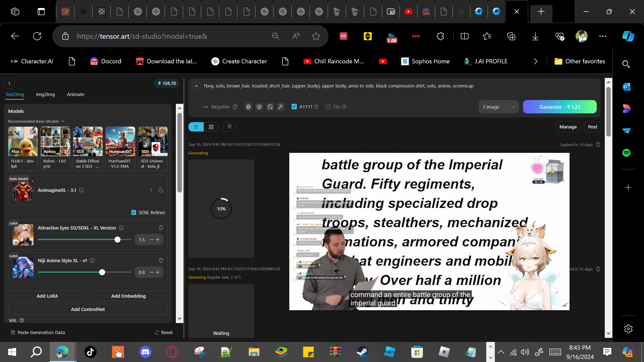Screen dimensions: 644x362
Task: Select Stable Diffusion 3 card checkbox
Action: 98,131
